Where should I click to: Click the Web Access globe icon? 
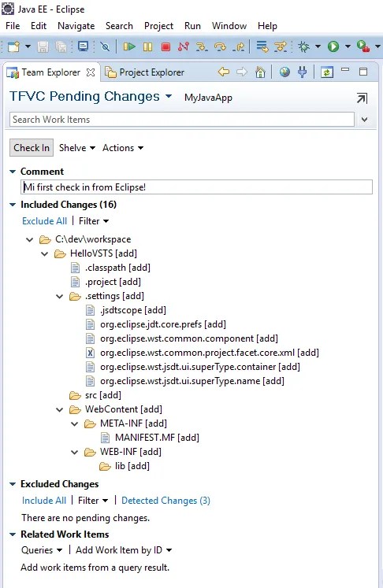[284, 72]
